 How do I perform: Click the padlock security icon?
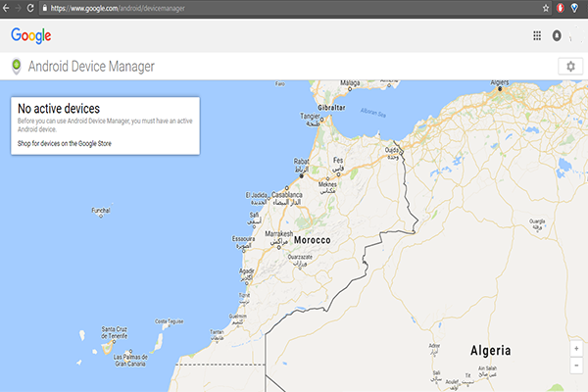[45, 8]
